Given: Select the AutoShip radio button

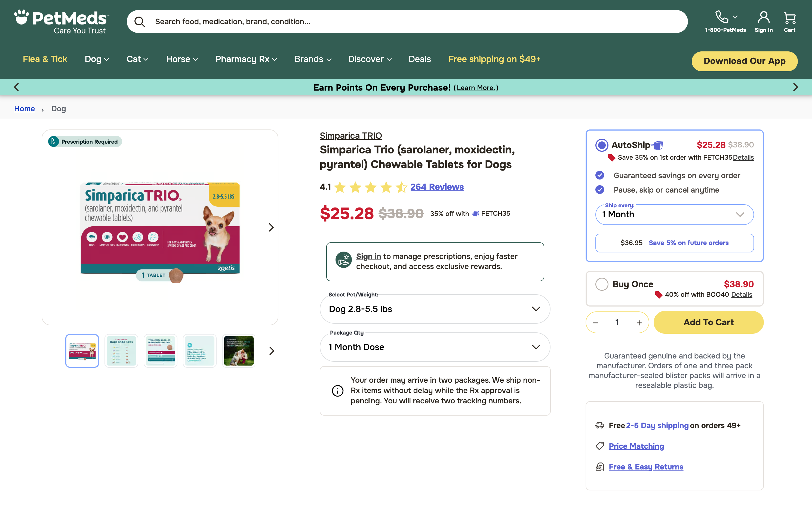Looking at the screenshot, I should (602, 145).
